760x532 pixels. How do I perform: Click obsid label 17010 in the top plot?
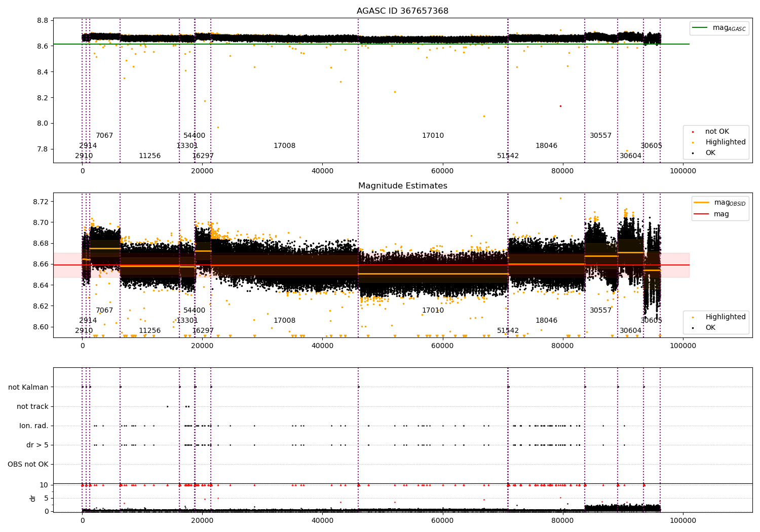(433, 136)
